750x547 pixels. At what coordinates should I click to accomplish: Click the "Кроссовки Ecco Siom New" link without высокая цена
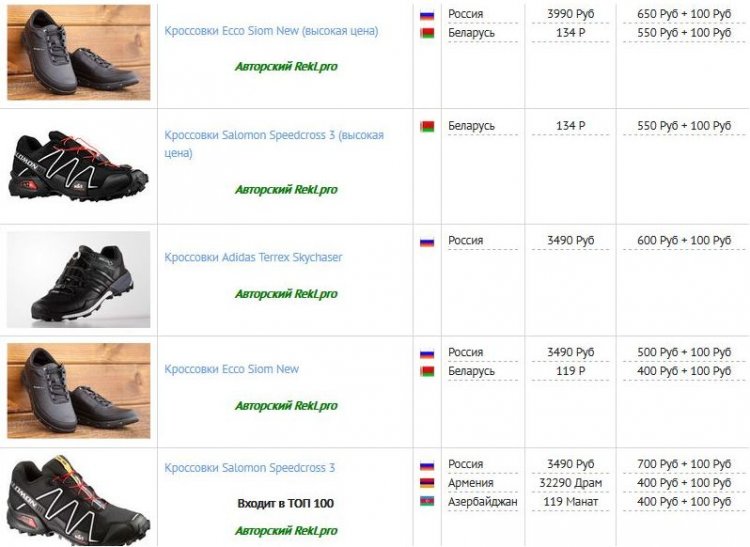(x=232, y=369)
